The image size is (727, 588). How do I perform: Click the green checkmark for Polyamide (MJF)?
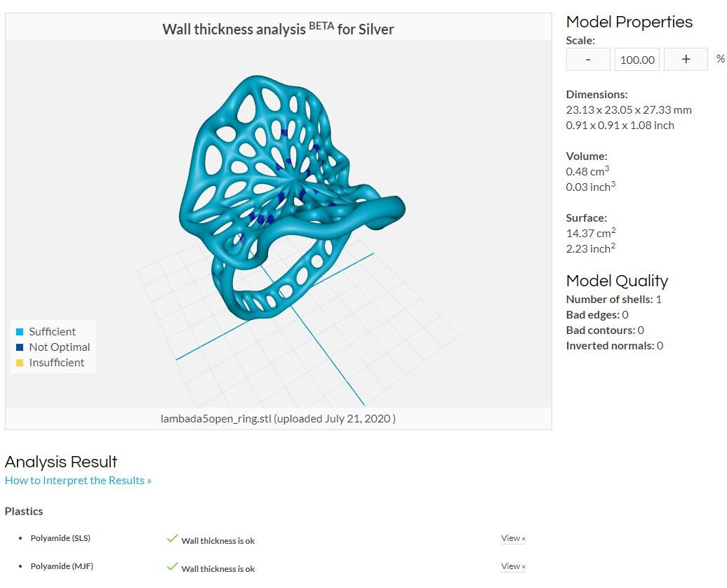click(172, 566)
